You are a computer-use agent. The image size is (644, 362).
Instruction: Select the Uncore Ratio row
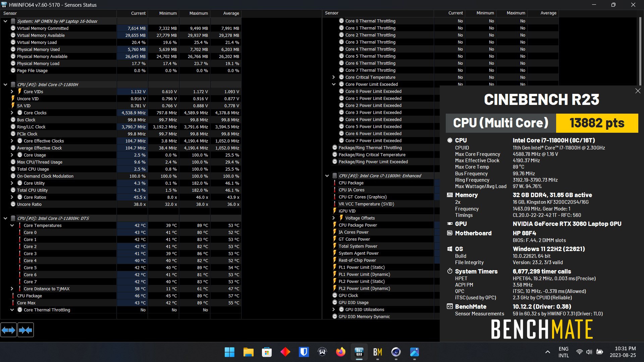[x=121, y=204]
